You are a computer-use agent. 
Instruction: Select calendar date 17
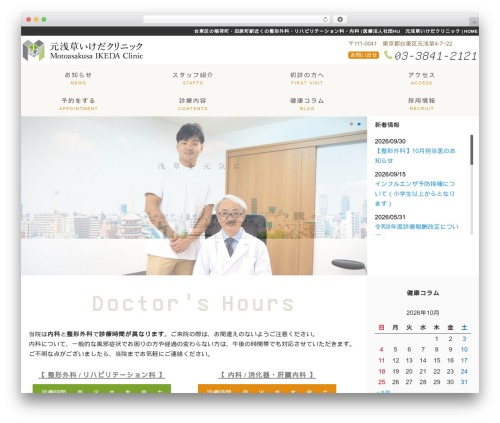pyautogui.click(x=464, y=360)
